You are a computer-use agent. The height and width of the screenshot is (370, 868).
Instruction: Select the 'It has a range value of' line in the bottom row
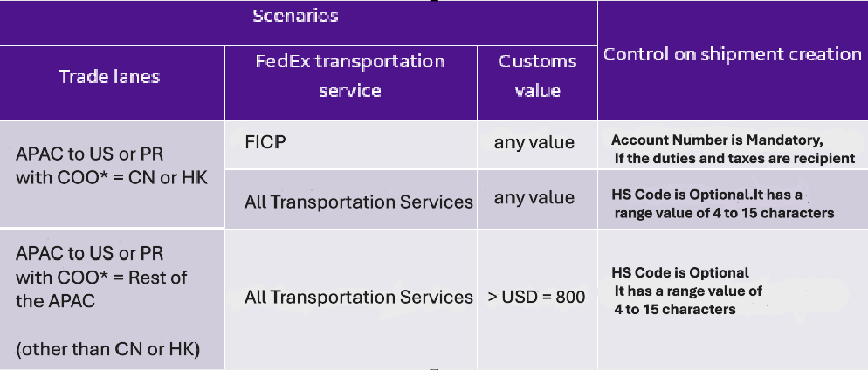pyautogui.click(x=688, y=291)
